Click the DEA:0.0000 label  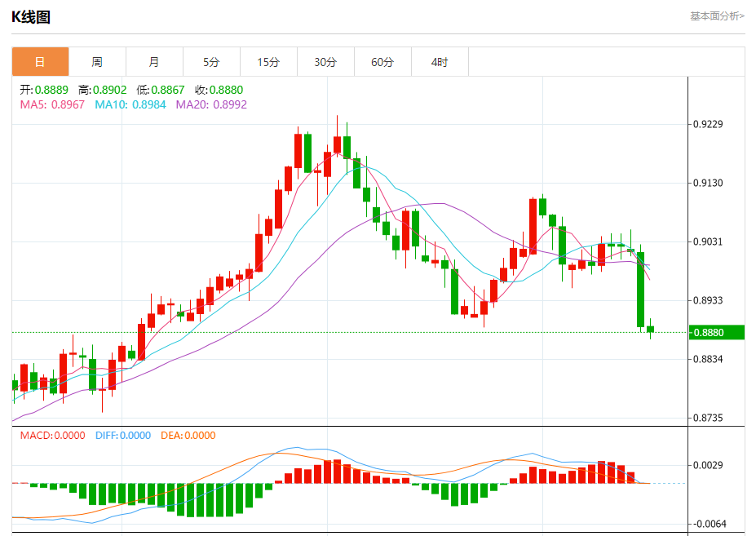coord(188,435)
